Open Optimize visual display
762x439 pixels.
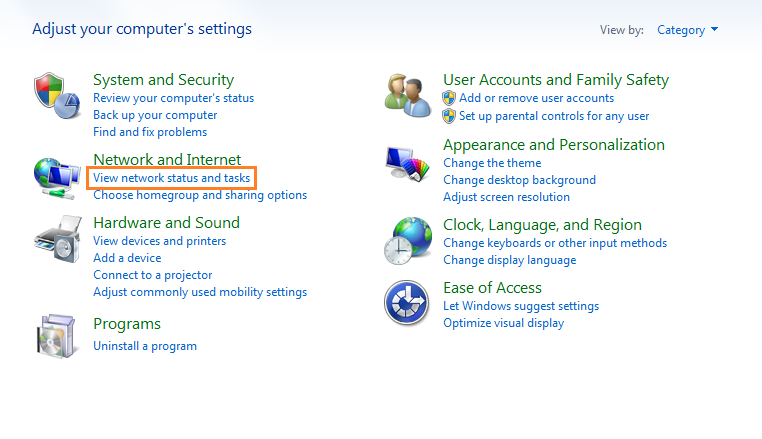503,323
